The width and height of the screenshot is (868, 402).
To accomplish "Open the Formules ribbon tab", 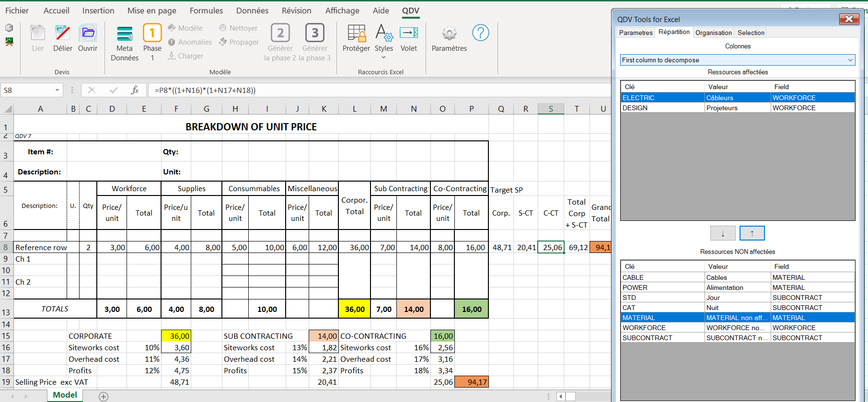I will coord(206,11).
